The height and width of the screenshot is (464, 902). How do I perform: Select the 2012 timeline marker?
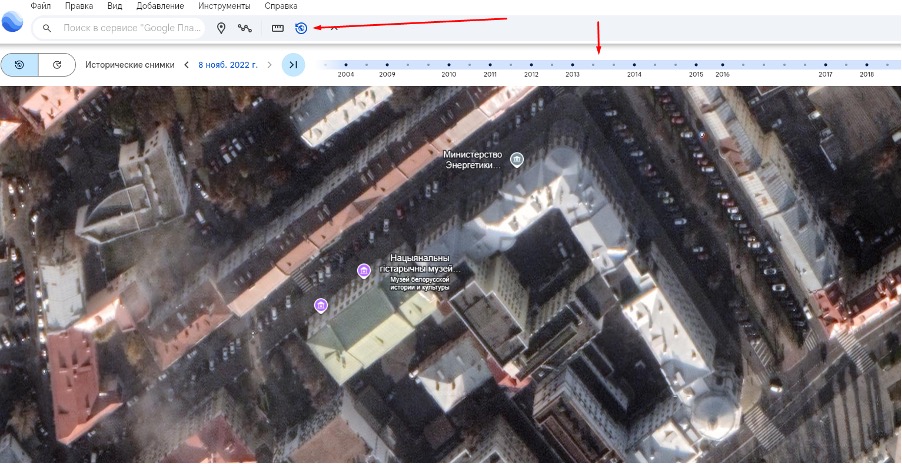point(531,65)
